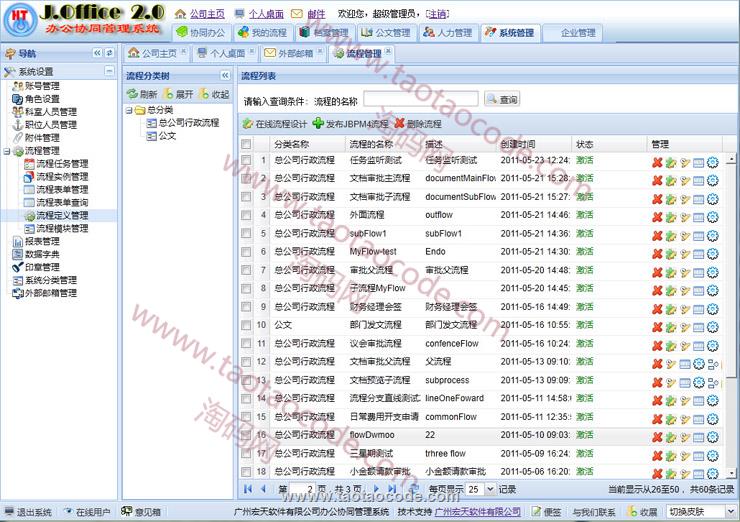The width and height of the screenshot is (740, 522).
Task: Click green plus 发布JBPM4流程 button
Action: [349, 124]
